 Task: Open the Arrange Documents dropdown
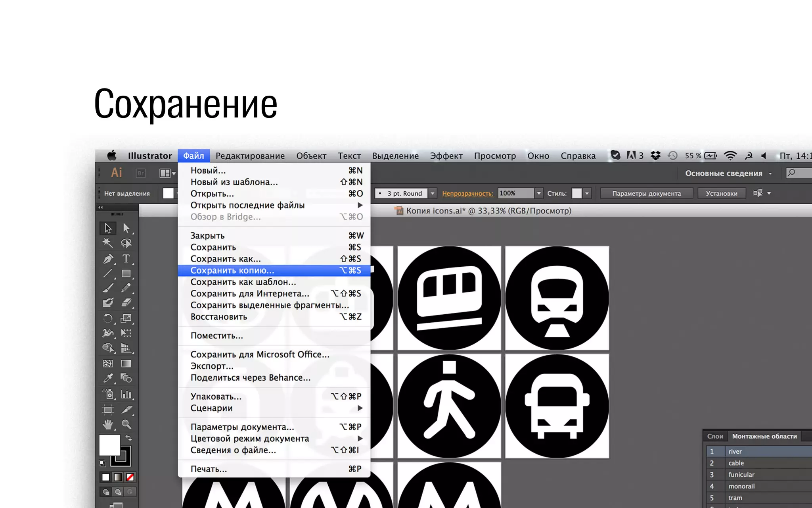168,173
